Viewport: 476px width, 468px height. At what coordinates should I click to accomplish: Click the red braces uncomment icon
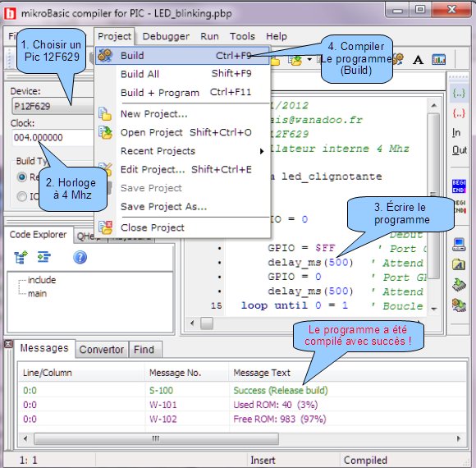tap(459, 113)
